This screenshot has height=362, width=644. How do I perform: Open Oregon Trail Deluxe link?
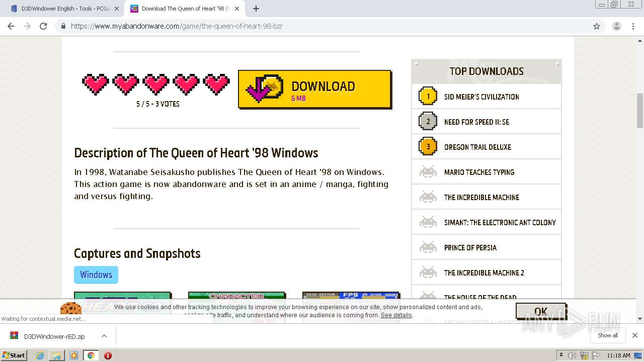[477, 147]
